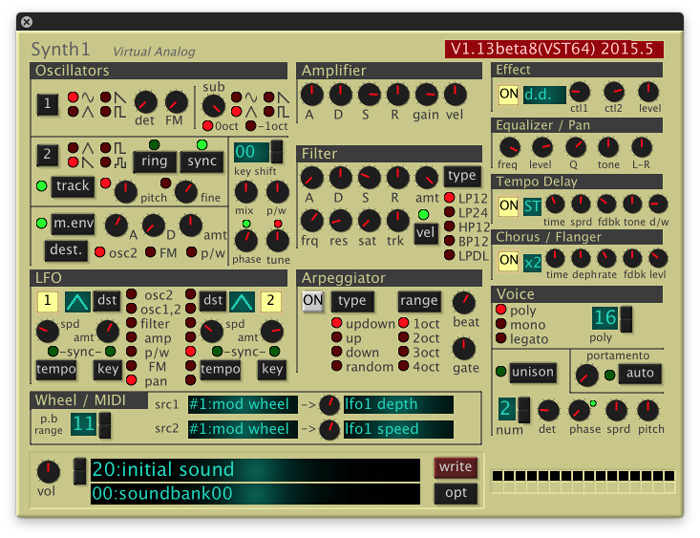Screen dimensions: 700x538
Task: Click the vol knob
Action: [x=47, y=472]
